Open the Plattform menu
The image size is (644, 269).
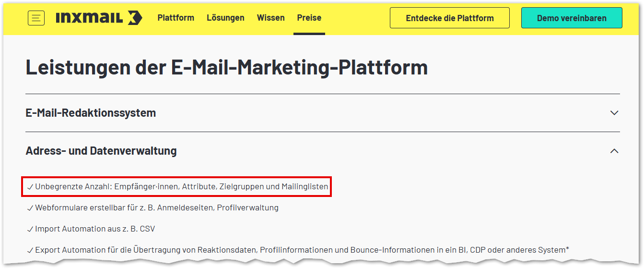tap(176, 18)
